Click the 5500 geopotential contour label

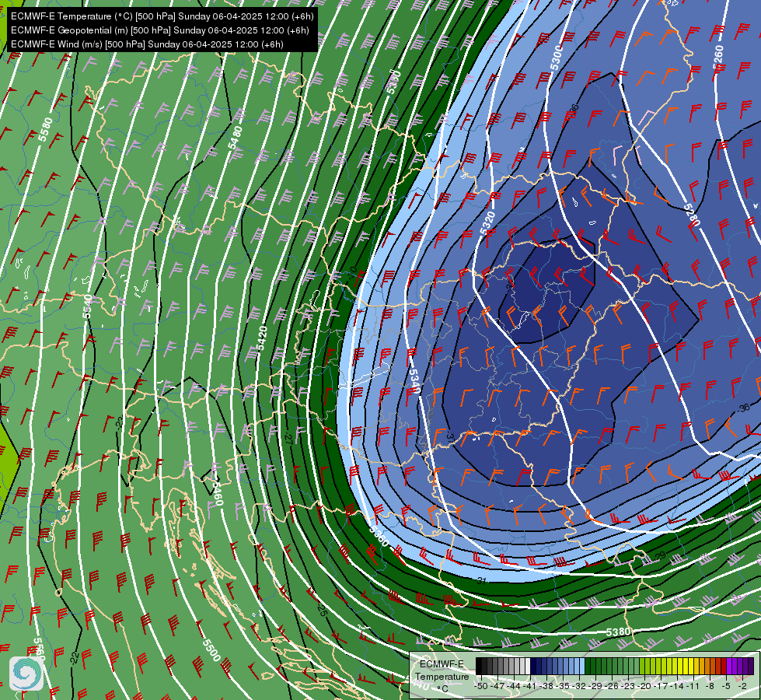[211, 650]
